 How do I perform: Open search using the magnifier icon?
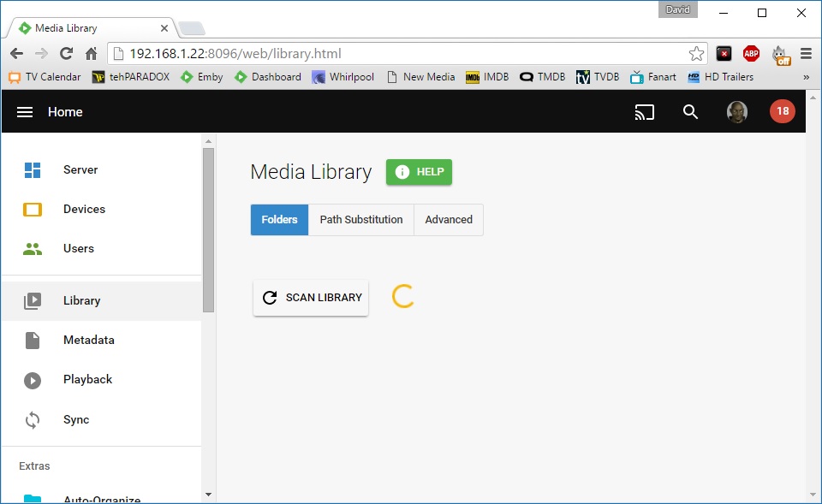tap(690, 112)
